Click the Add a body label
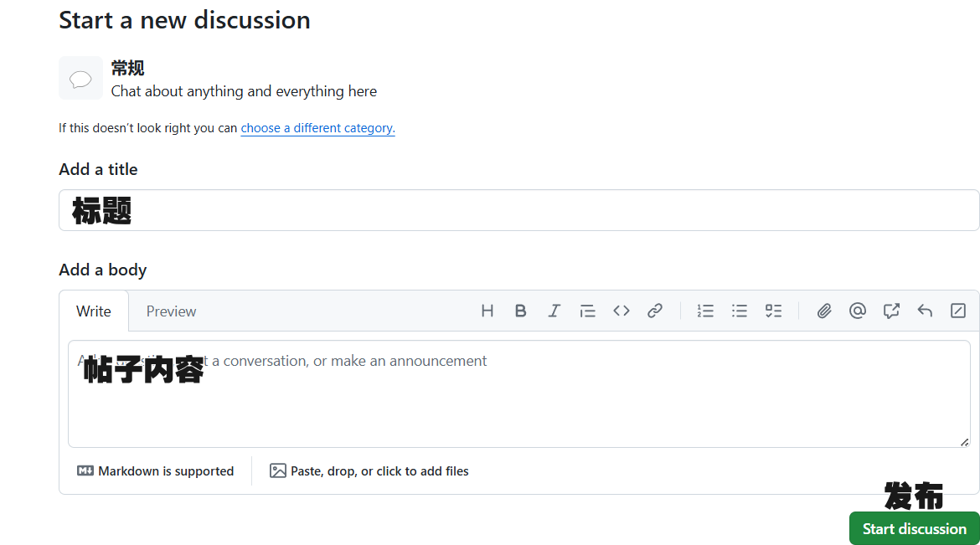Screen dimensions: 980x545 click(102, 270)
